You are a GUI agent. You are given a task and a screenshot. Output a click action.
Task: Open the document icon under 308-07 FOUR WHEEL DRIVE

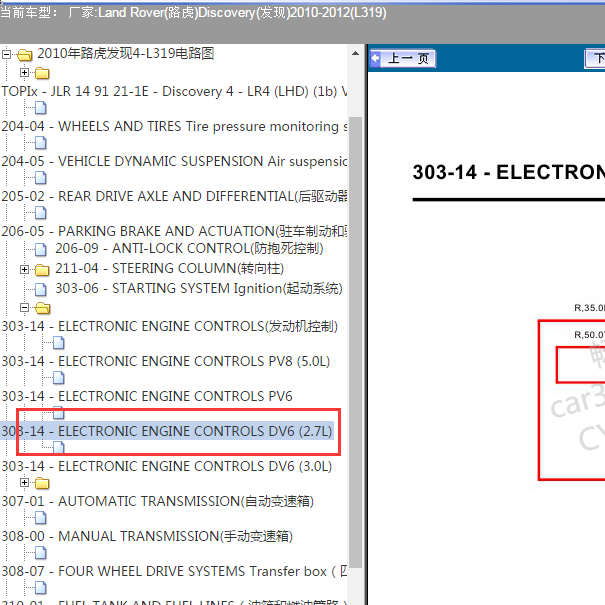[x=41, y=588]
